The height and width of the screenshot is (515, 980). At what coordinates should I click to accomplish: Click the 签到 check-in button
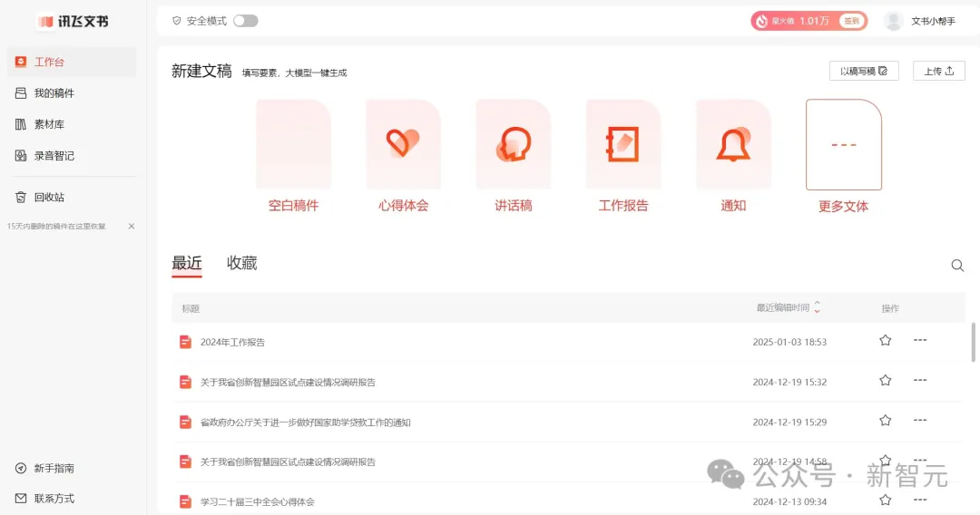(852, 21)
